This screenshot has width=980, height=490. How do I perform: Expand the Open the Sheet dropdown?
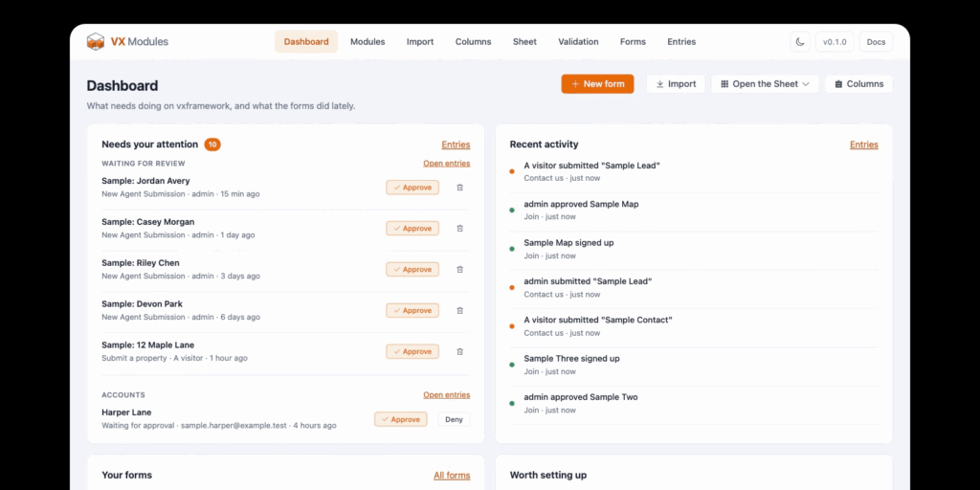point(765,84)
